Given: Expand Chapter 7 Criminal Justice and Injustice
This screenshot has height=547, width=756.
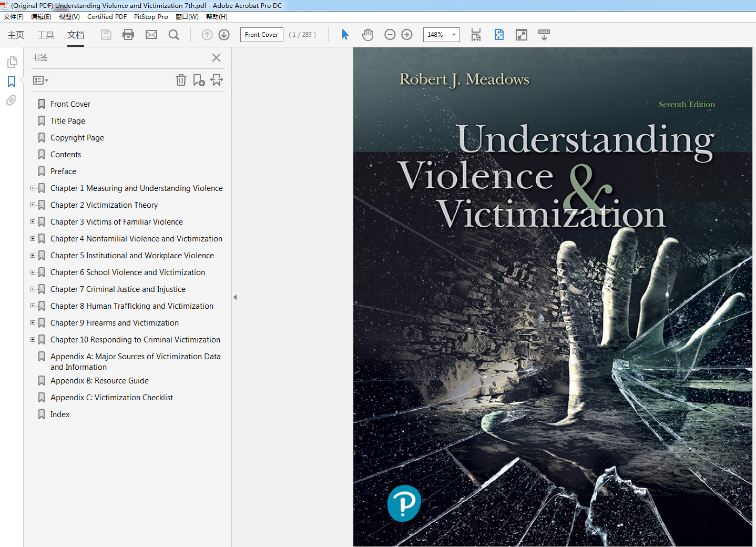Looking at the screenshot, I should click(x=33, y=289).
